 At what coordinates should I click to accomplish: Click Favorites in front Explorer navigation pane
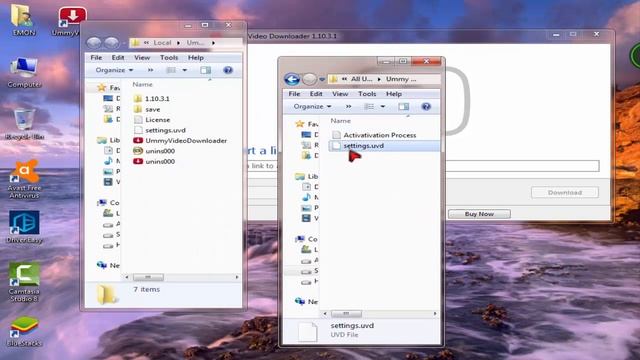[308, 124]
